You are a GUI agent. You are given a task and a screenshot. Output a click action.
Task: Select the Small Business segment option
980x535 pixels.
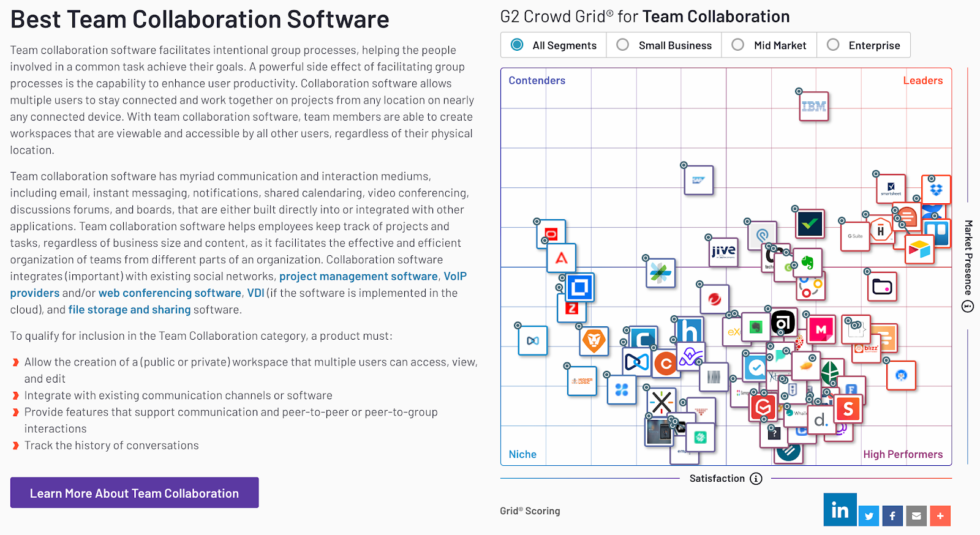tap(665, 45)
